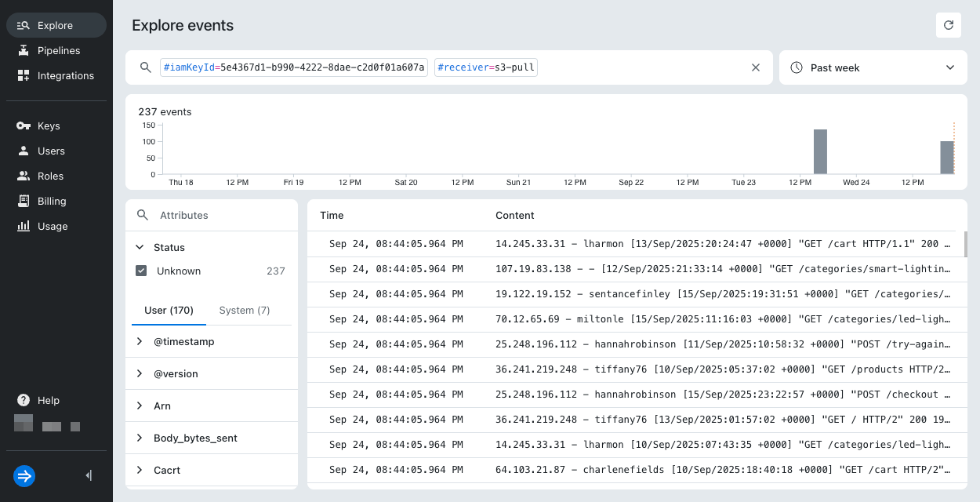Uncheck the Unknown status checkbox

[x=141, y=271]
